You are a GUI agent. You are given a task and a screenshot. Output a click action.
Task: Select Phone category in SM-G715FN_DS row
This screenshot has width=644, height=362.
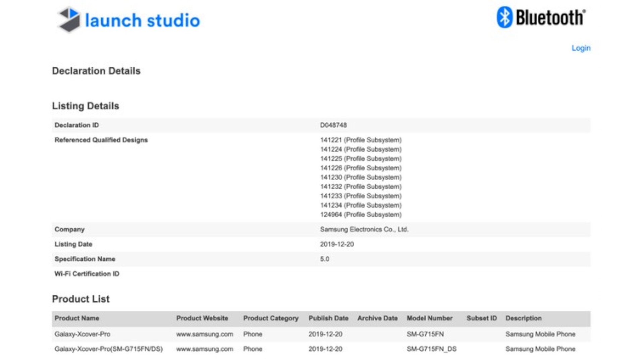coord(253,349)
